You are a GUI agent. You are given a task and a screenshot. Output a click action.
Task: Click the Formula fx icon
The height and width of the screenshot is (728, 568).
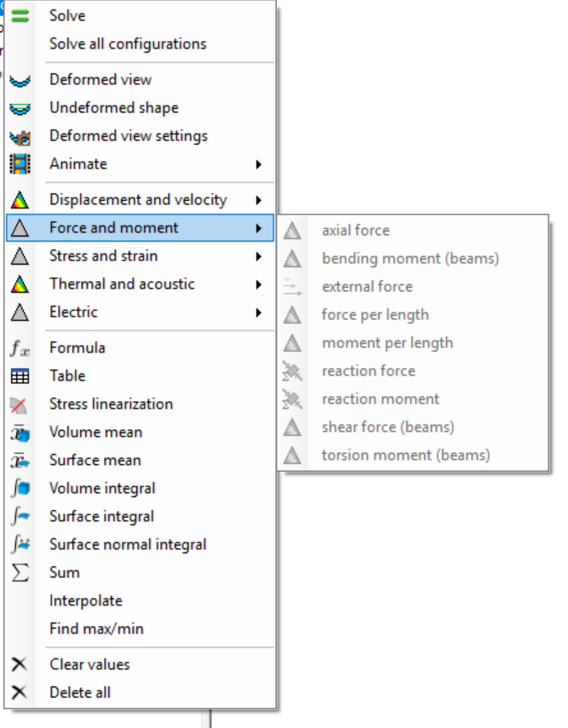(x=20, y=347)
